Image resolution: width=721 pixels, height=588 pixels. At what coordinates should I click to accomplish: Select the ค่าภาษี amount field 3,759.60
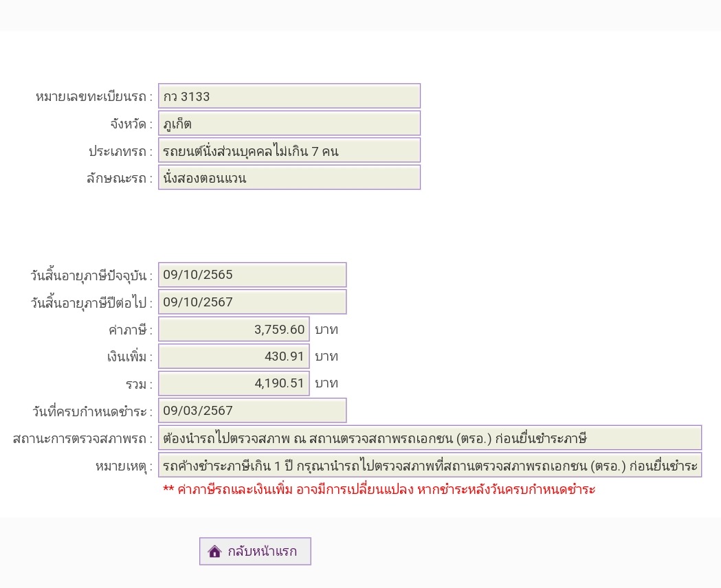point(234,329)
